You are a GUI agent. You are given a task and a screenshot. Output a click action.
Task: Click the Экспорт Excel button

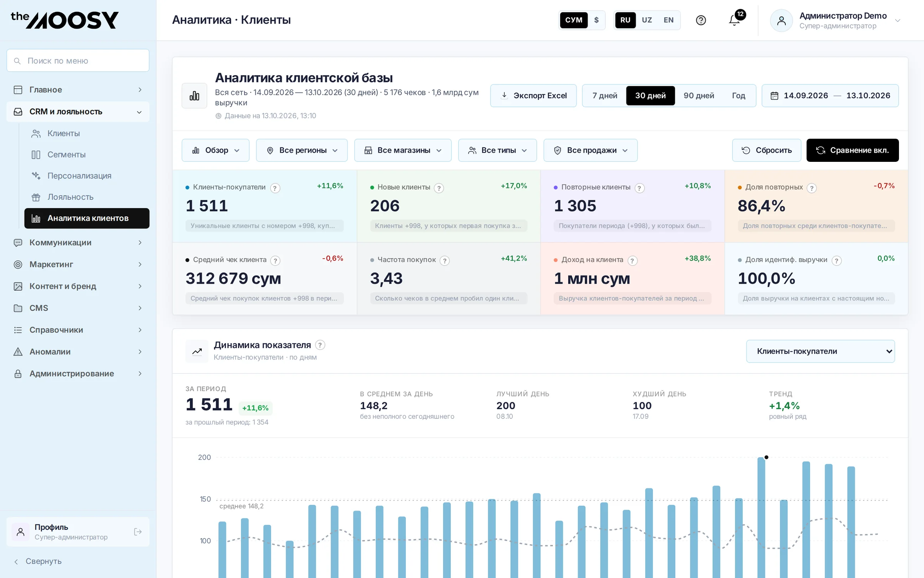(x=533, y=96)
